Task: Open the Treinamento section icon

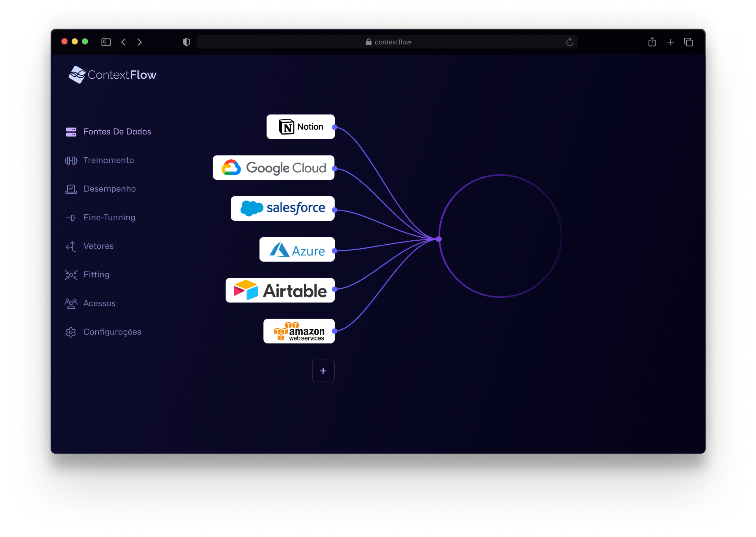Action: pyautogui.click(x=71, y=161)
